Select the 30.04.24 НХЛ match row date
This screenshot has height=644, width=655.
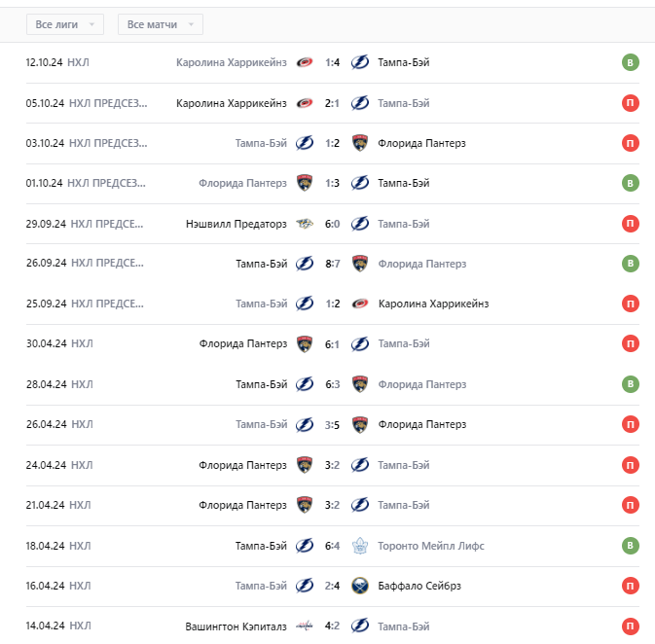coord(45,344)
